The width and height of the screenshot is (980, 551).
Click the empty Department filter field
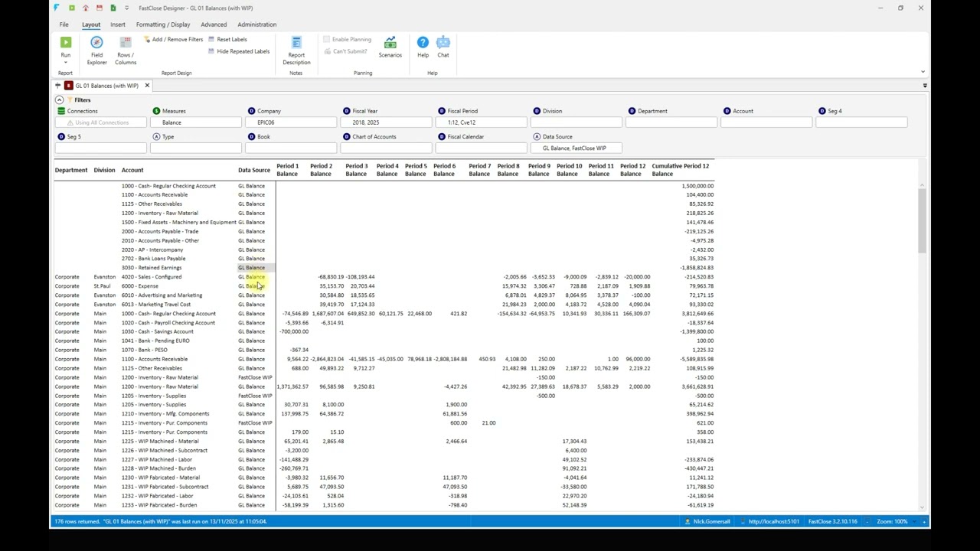(x=671, y=122)
